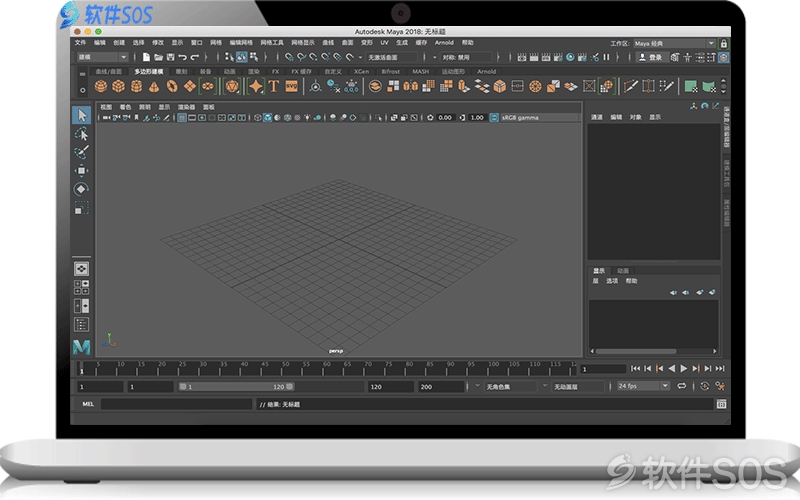Switch to the MASH shelf tab
Viewport: 800px width, 500px height.
[420, 71]
